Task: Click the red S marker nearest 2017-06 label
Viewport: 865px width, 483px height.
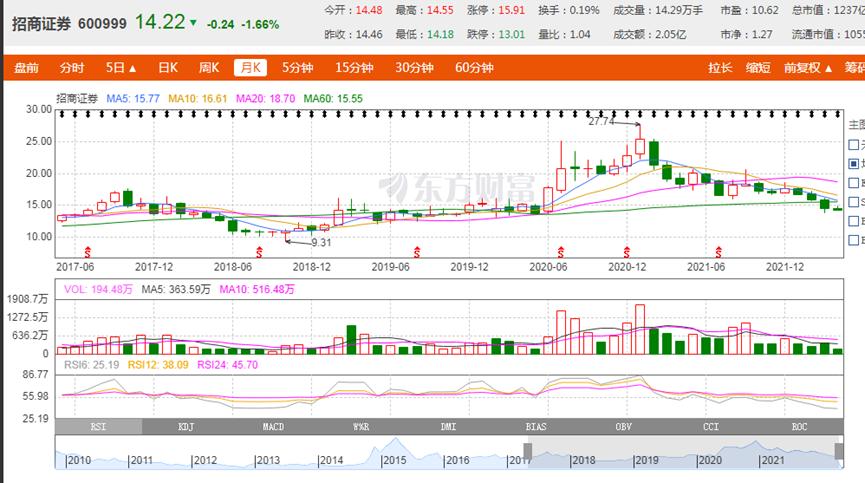Action: tap(87, 253)
